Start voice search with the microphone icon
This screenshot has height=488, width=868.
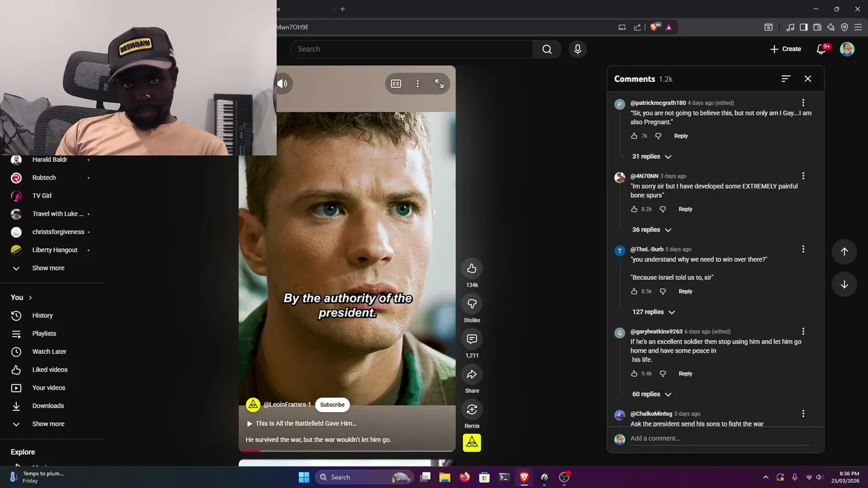(578, 49)
